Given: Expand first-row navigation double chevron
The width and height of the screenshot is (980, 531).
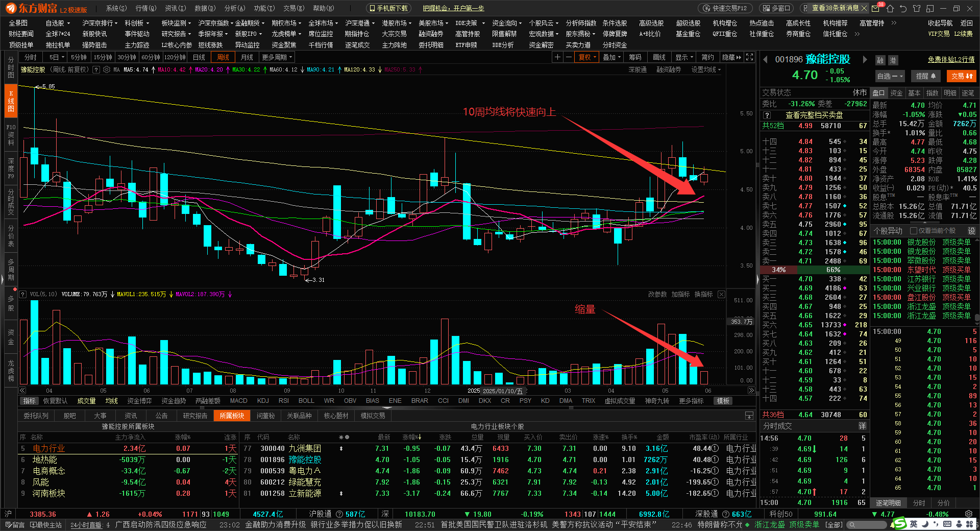Looking at the screenshot, I should click(894, 23).
